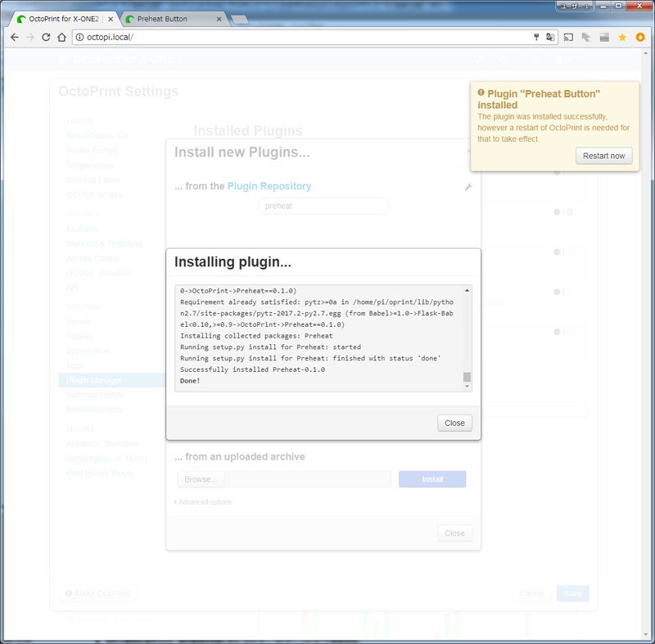Close the Installing plugin dialog
Image resolution: width=655 pixels, height=644 pixels.
tap(454, 423)
